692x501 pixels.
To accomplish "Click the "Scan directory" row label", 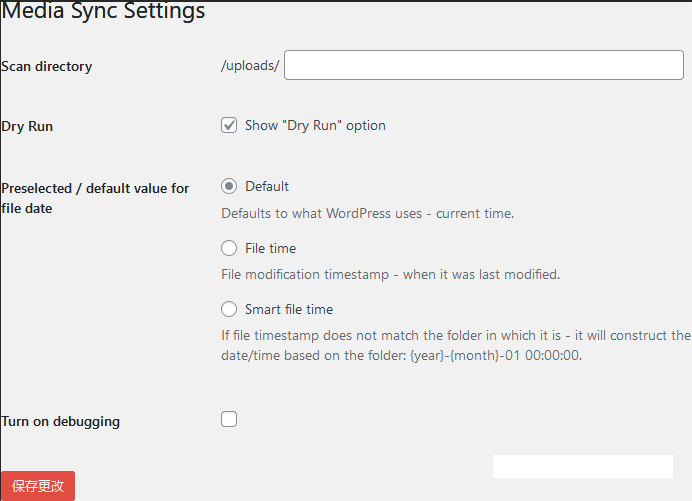I will coord(46,66).
